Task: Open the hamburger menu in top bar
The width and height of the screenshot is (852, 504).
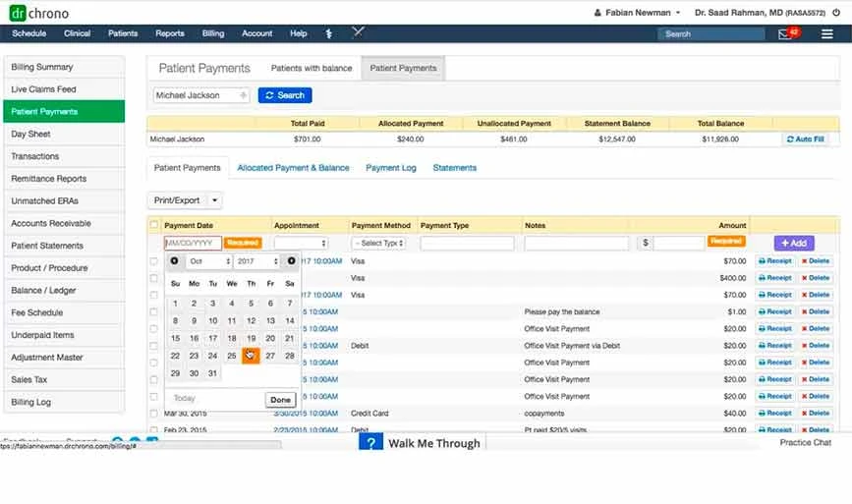Action: point(827,33)
